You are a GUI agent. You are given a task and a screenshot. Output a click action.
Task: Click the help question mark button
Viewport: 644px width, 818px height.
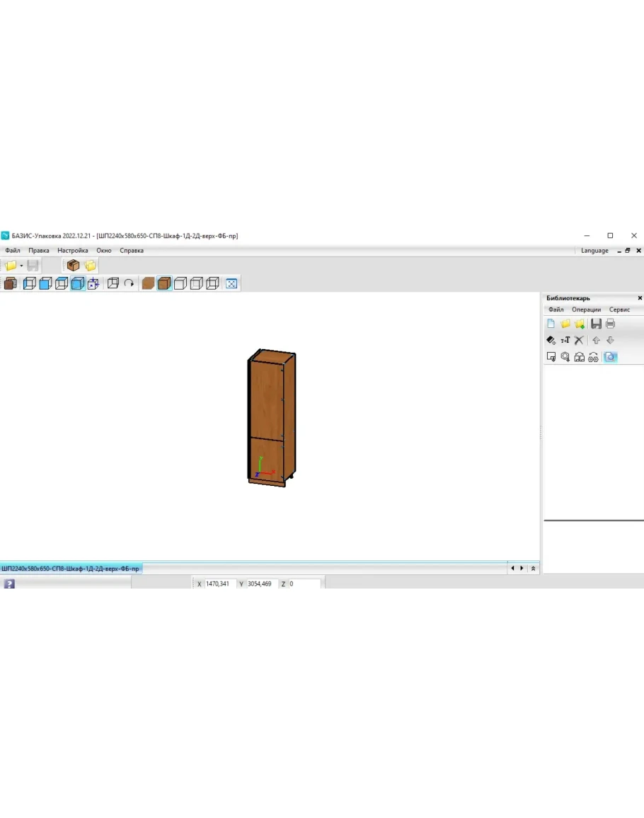tap(9, 584)
